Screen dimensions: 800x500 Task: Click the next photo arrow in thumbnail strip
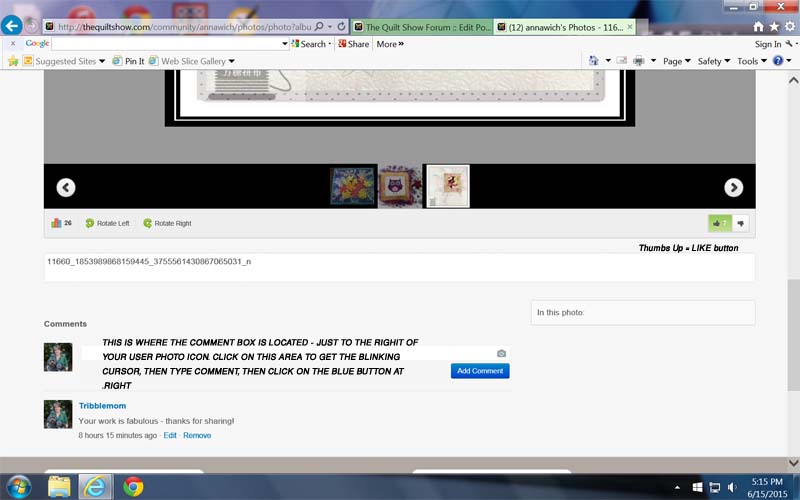pos(733,187)
